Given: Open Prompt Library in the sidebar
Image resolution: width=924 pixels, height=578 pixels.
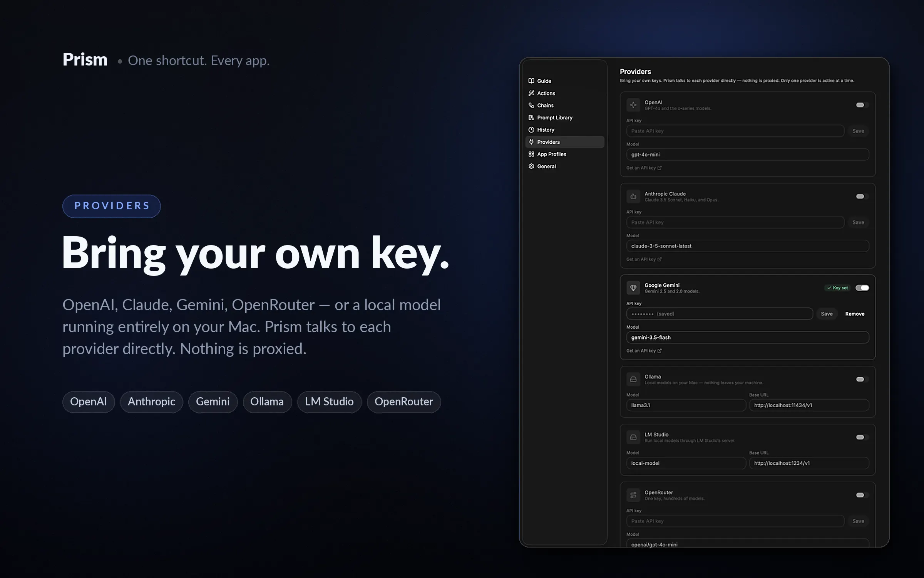Looking at the screenshot, I should [x=565, y=118].
